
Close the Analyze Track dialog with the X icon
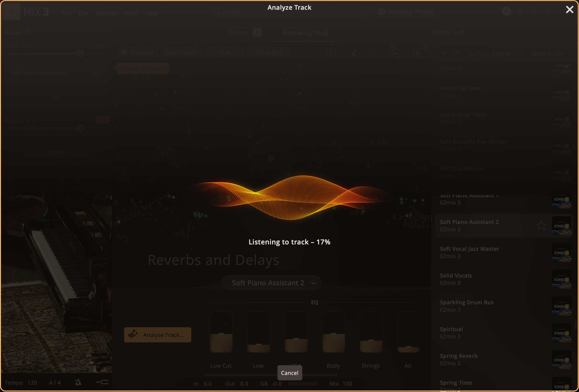coord(569,10)
